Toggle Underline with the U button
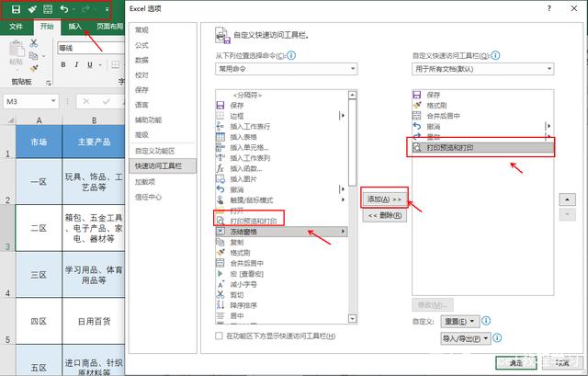Screen dimensions: 588x376 (x=90, y=64)
